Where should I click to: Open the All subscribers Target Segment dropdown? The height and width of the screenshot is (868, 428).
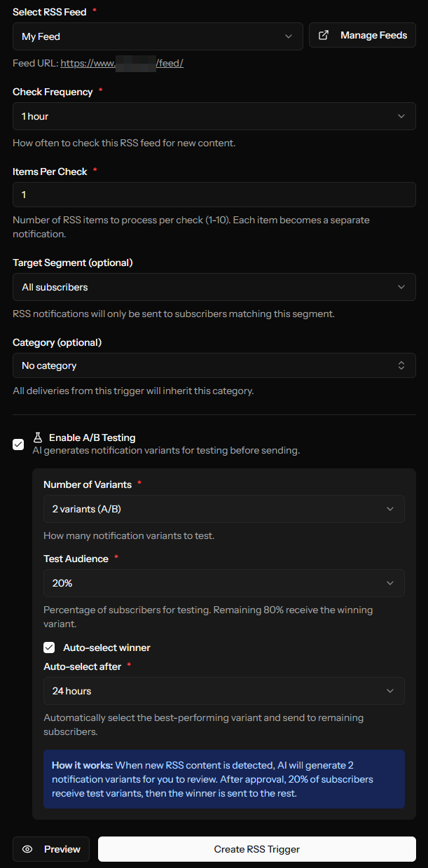point(214,287)
